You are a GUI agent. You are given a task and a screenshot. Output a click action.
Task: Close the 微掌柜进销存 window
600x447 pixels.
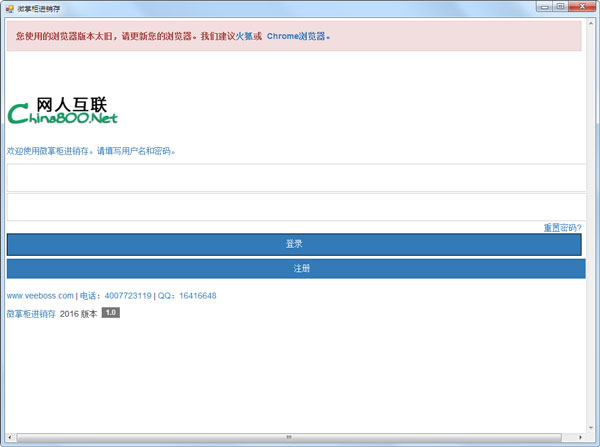pyautogui.click(x=582, y=7)
